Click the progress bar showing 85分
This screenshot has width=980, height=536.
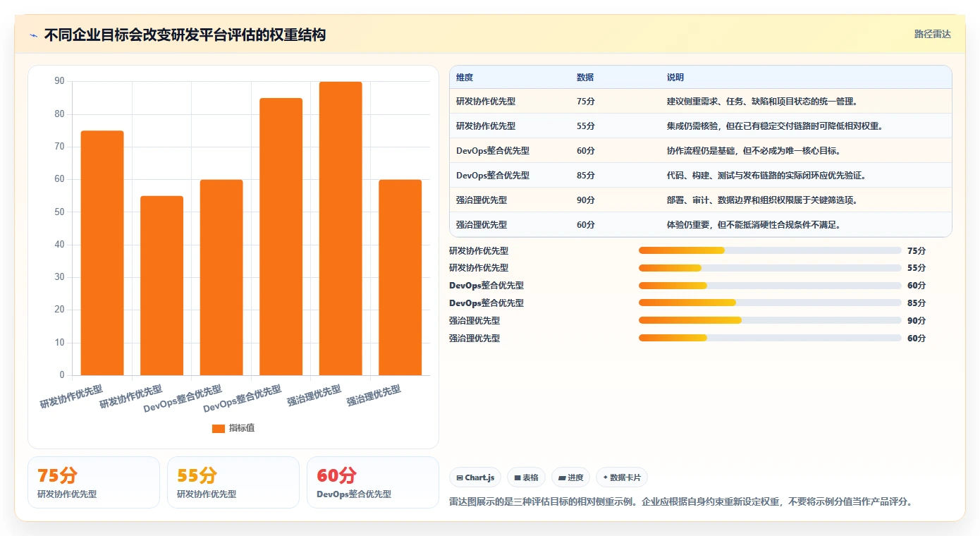click(x=770, y=303)
